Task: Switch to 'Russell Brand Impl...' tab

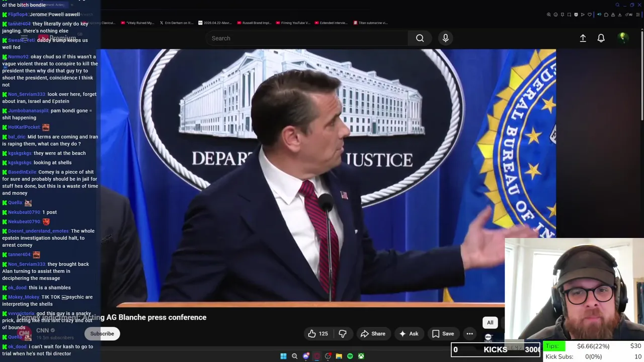Action: [x=254, y=23]
